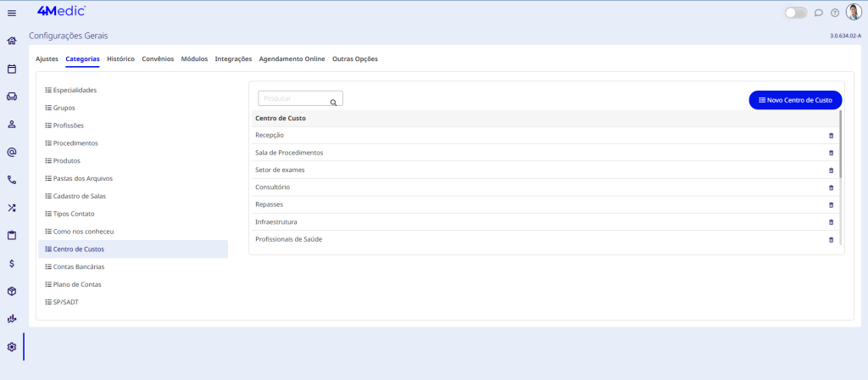Open the user profile avatar in the header

tap(853, 13)
